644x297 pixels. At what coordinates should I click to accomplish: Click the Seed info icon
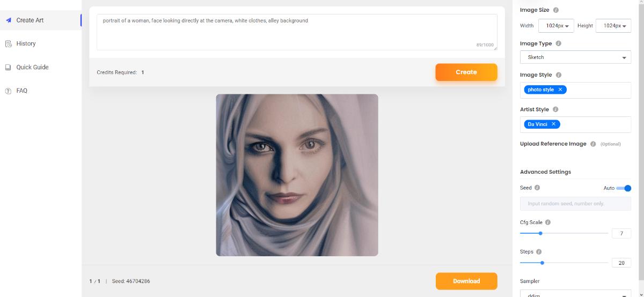537,188
